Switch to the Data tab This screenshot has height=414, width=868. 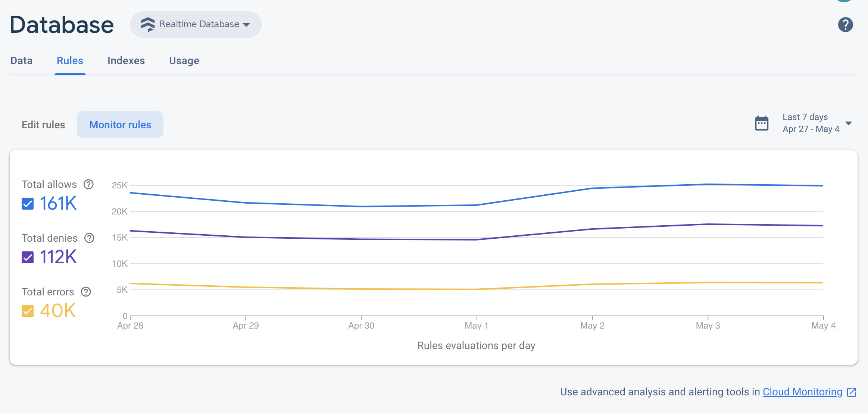click(x=21, y=60)
